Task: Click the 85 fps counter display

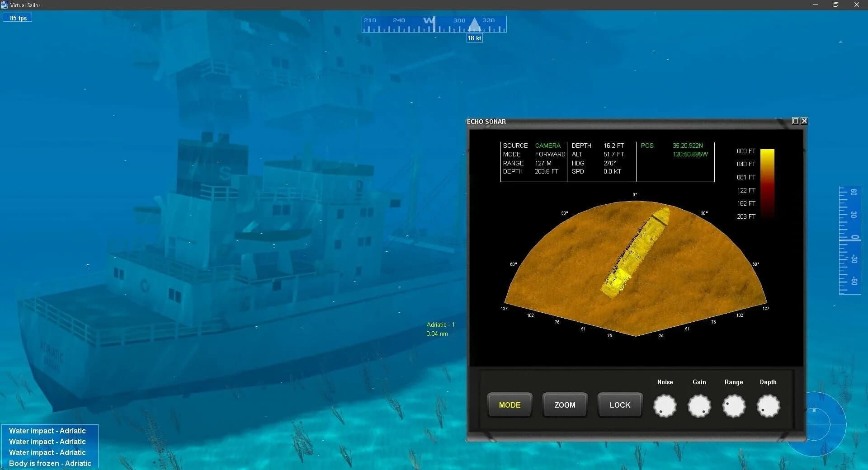Action: (17, 18)
